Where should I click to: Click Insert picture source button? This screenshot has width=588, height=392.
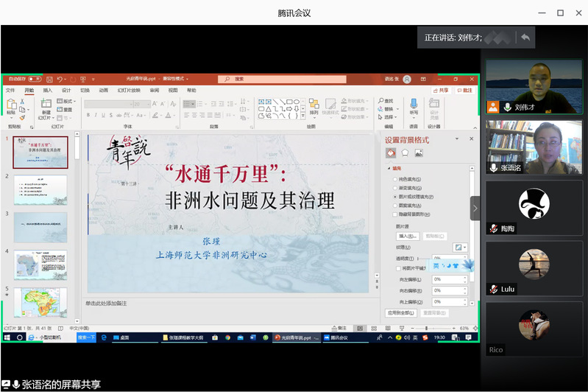[x=408, y=237]
